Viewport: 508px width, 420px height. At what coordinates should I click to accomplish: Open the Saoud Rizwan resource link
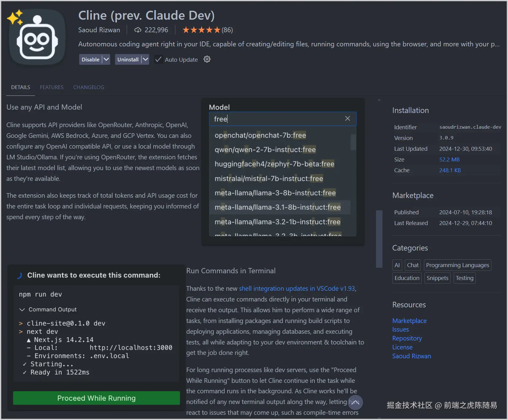tap(412, 356)
